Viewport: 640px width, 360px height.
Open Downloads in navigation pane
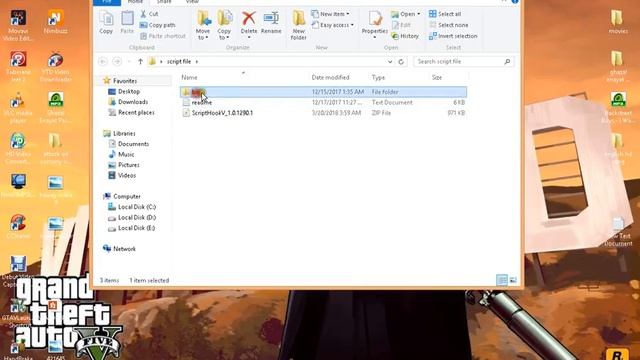click(x=133, y=102)
